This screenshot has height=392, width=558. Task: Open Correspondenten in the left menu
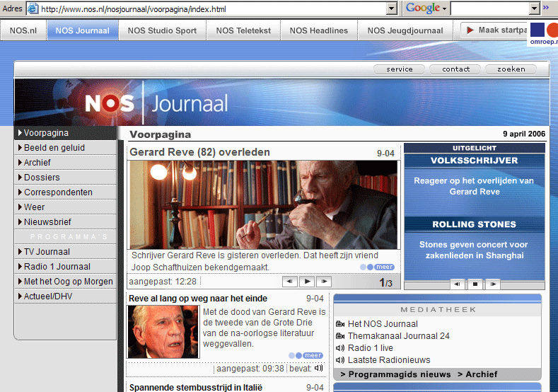[x=66, y=192]
